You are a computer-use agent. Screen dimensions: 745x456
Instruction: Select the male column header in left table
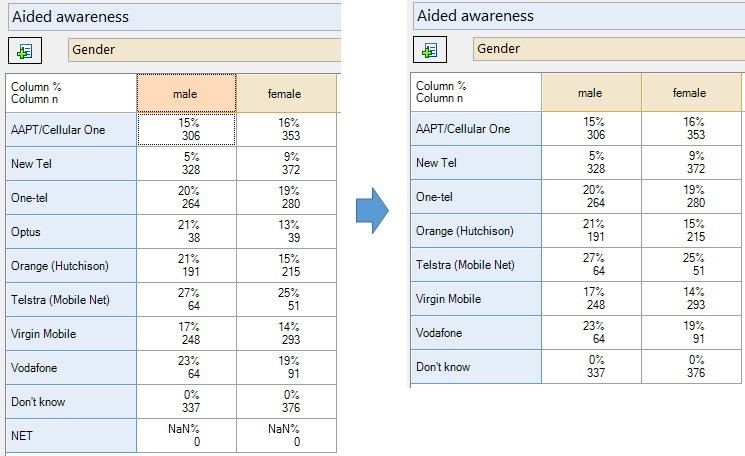[x=186, y=94]
